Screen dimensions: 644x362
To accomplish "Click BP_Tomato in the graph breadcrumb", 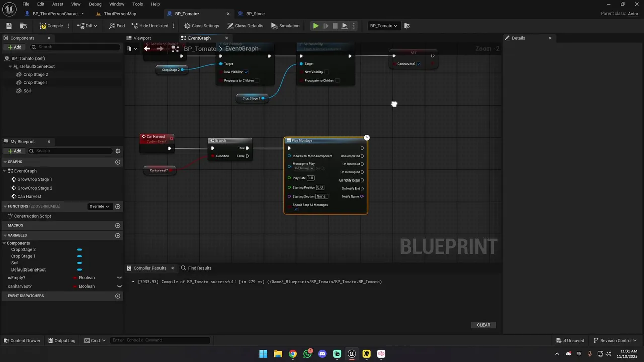I will pos(200,49).
